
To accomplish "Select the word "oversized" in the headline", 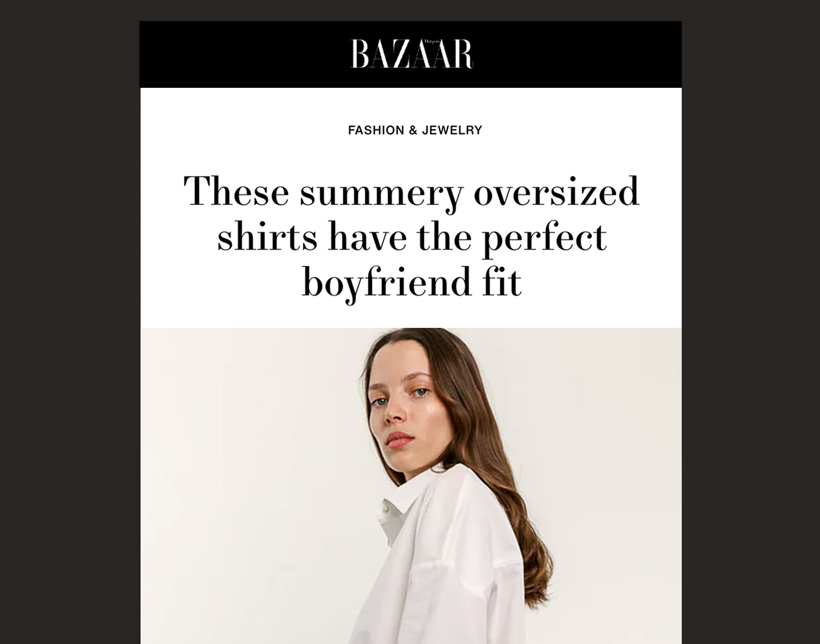I will (556, 191).
